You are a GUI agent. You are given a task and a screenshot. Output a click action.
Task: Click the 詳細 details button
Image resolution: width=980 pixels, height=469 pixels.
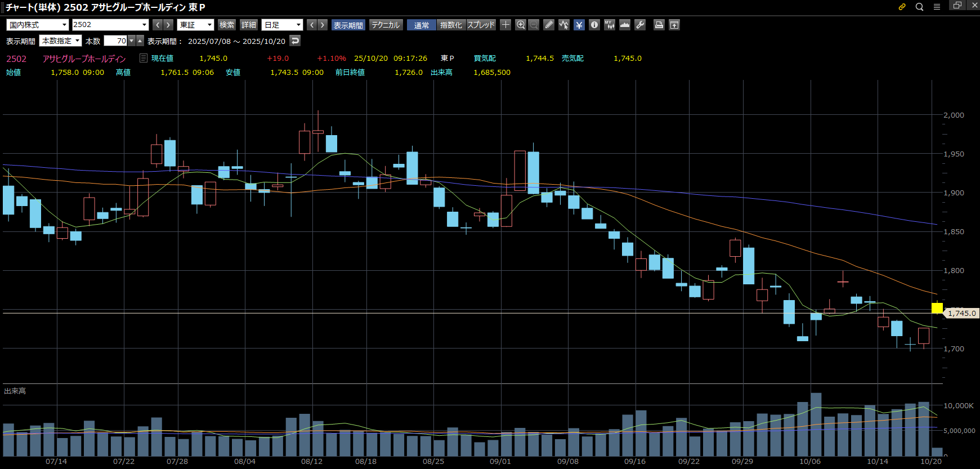point(249,25)
